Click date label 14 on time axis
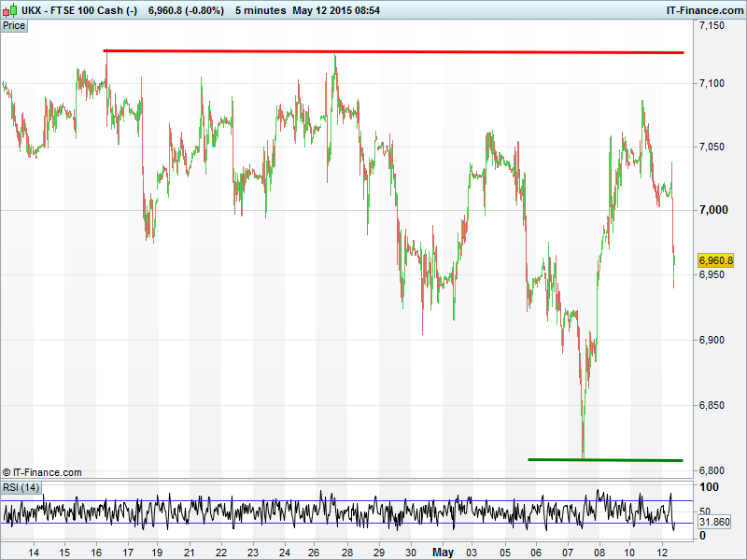 pyautogui.click(x=34, y=553)
